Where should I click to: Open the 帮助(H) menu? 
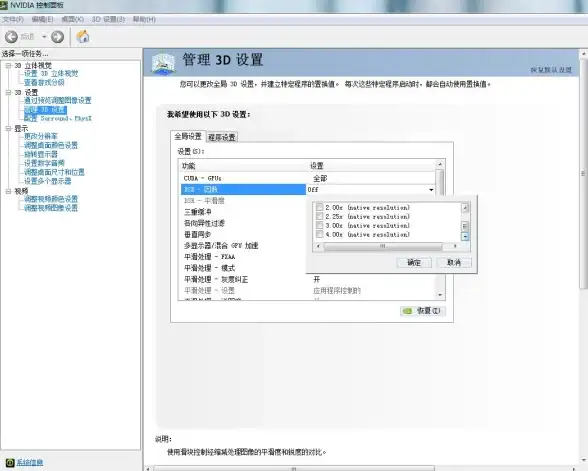tap(144, 19)
